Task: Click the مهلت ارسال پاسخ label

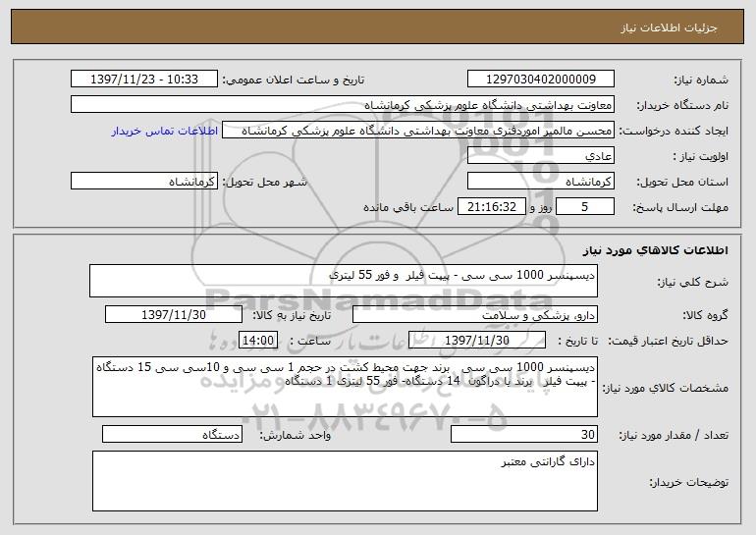Action: pyautogui.click(x=680, y=207)
